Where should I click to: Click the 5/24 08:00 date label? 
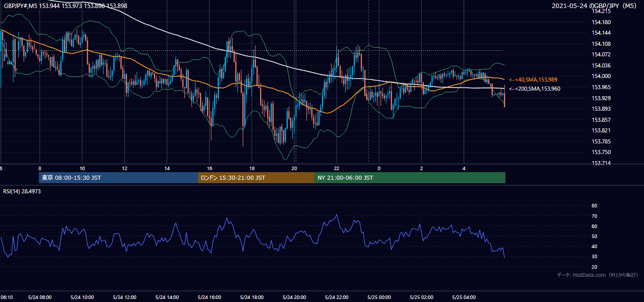(x=40, y=297)
